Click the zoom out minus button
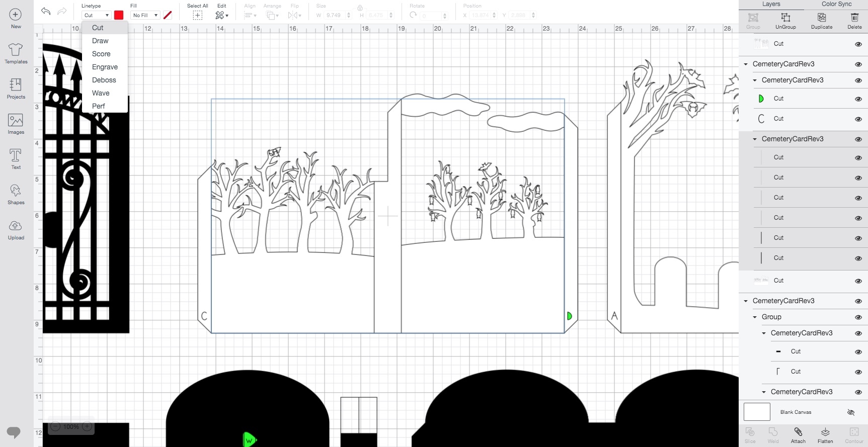 click(x=55, y=427)
